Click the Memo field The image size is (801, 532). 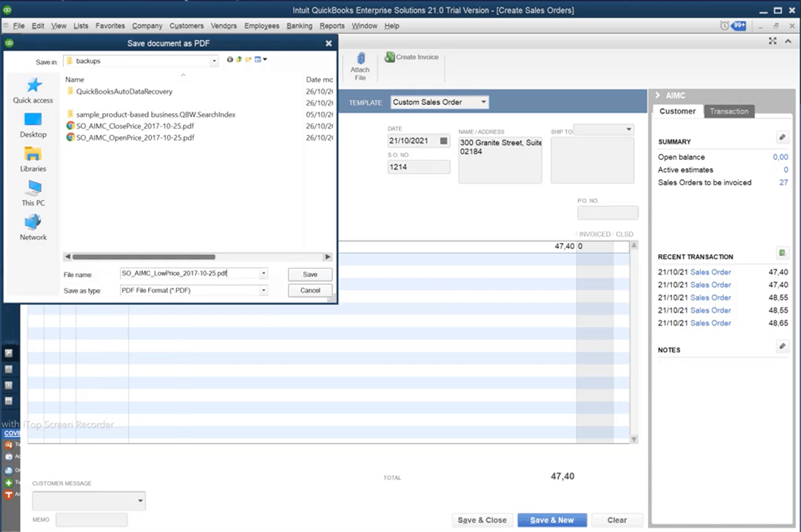(91, 519)
